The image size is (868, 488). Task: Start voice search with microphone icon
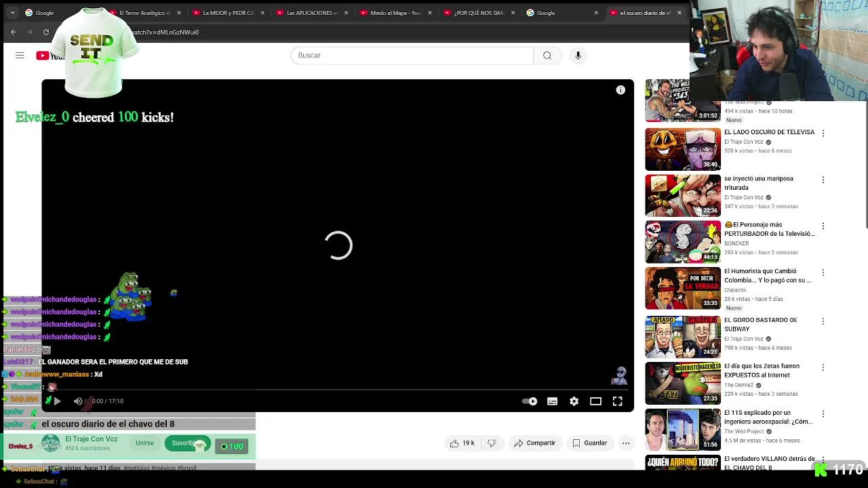(578, 56)
